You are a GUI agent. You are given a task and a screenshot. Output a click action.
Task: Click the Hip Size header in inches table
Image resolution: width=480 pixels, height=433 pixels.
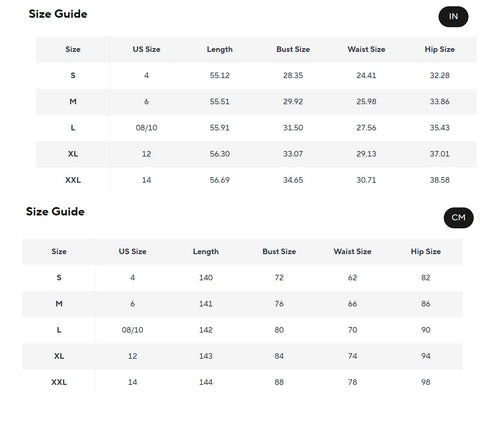440,49
